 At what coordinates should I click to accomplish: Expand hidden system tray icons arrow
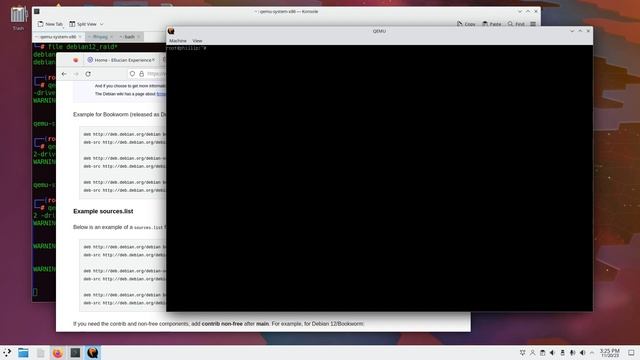[x=592, y=353]
